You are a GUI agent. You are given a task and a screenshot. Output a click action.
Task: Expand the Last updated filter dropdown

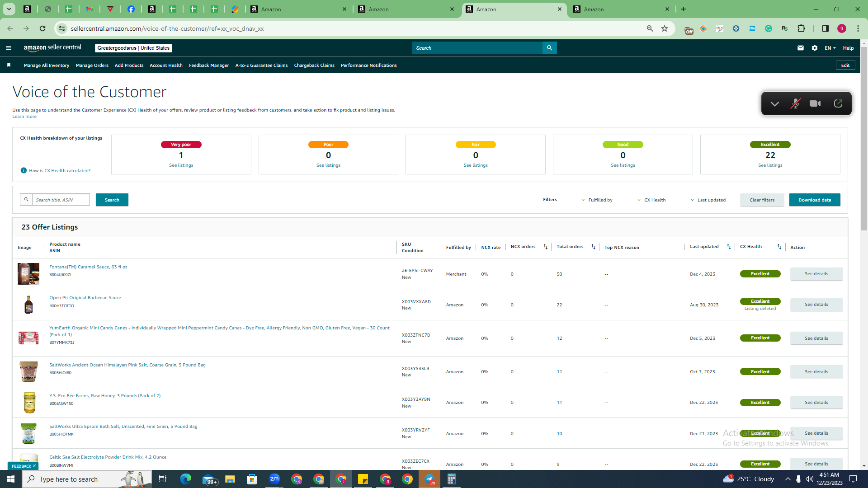point(708,200)
